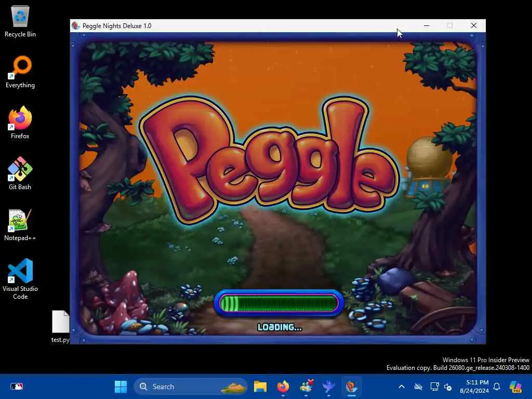Image resolution: width=532 pixels, height=399 pixels.
Task: Select the Notepad++ desktop shortcut
Action: click(20, 224)
